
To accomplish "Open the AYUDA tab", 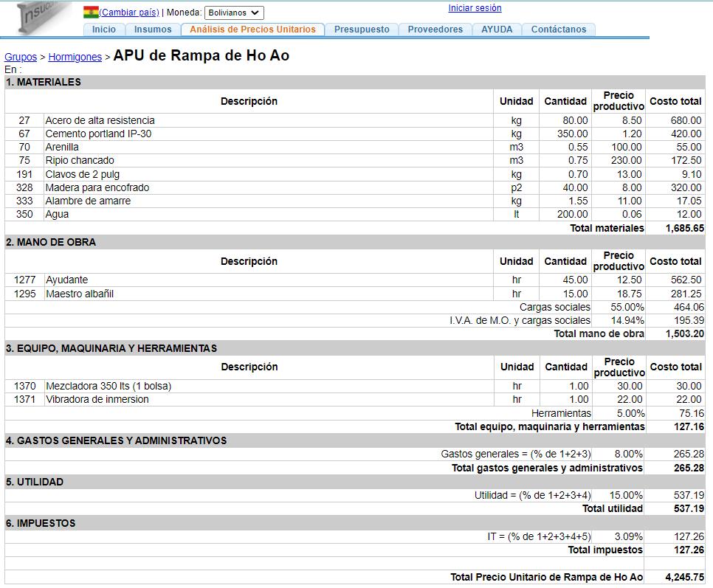I will tap(497, 29).
